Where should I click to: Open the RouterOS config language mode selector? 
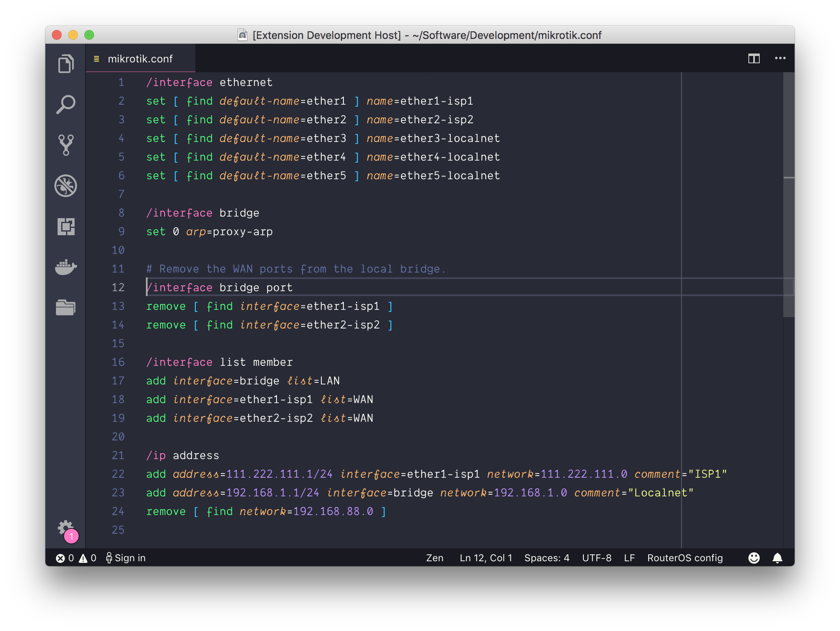coord(685,558)
